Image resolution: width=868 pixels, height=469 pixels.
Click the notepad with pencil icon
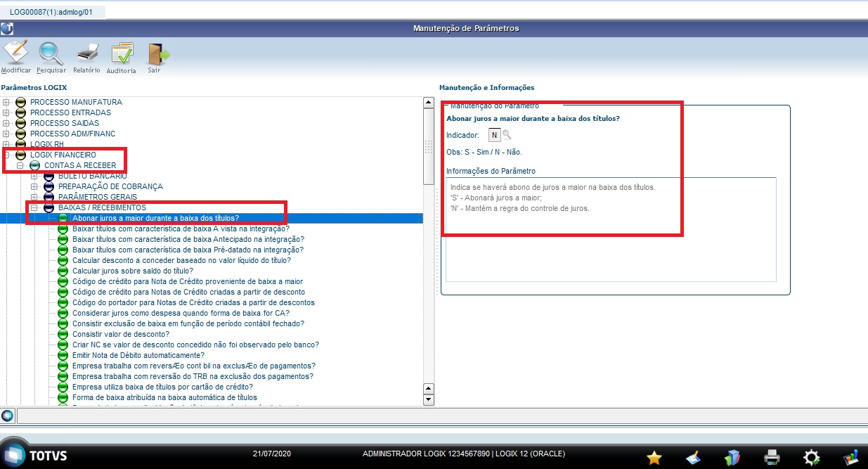click(693, 457)
